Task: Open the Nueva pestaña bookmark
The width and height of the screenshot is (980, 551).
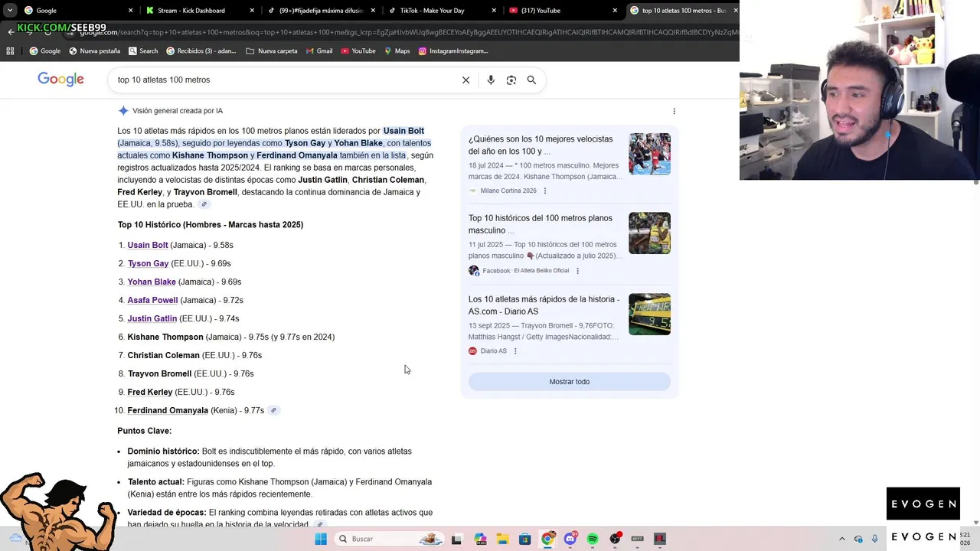Action: 95,51
